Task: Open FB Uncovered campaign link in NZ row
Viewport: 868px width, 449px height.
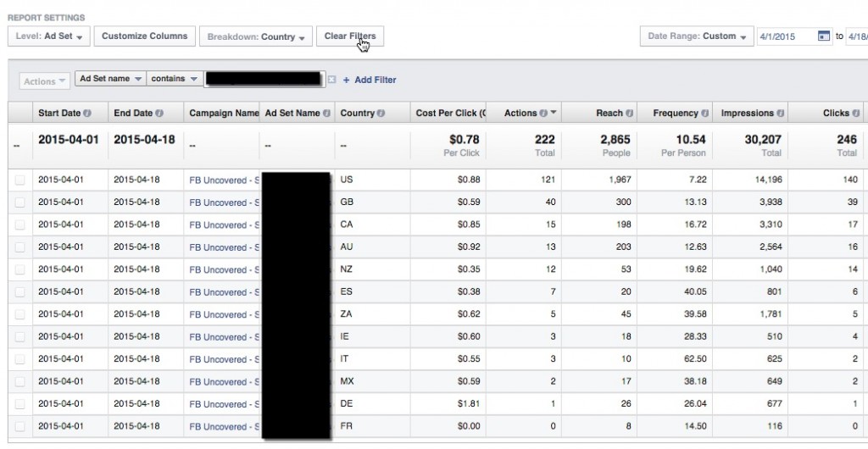Action: [224, 269]
